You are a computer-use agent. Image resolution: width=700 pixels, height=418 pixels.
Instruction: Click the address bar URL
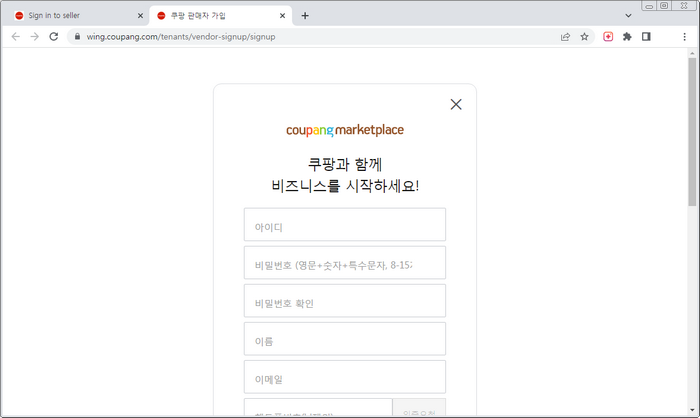181,37
